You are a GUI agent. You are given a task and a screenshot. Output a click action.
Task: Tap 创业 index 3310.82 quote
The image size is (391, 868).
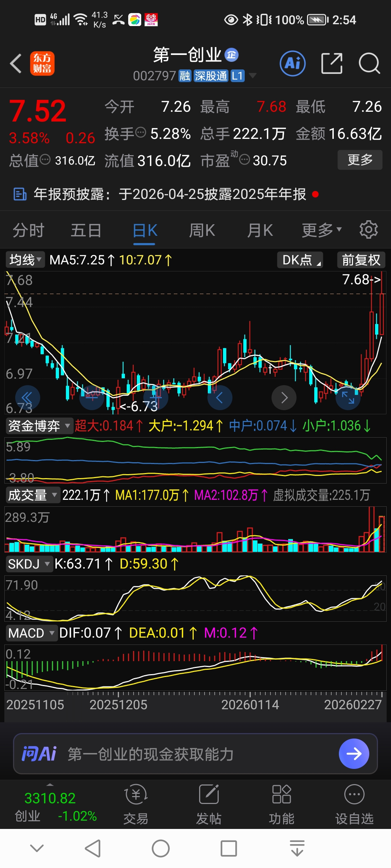pos(56,807)
